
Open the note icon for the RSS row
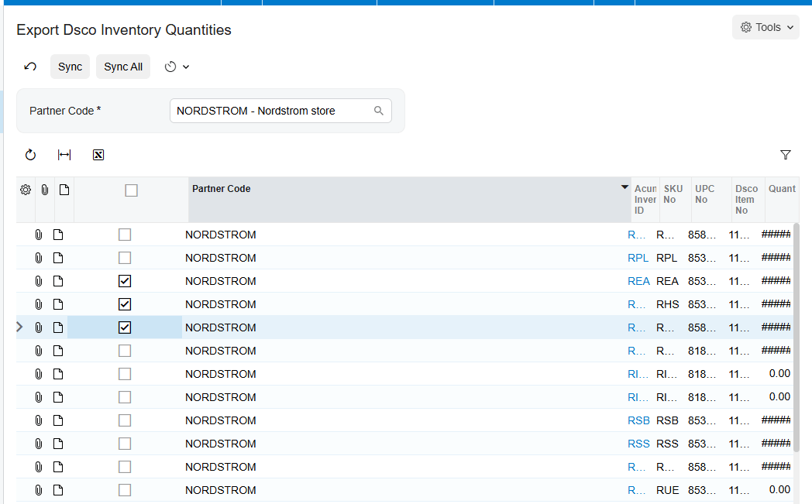click(58, 444)
